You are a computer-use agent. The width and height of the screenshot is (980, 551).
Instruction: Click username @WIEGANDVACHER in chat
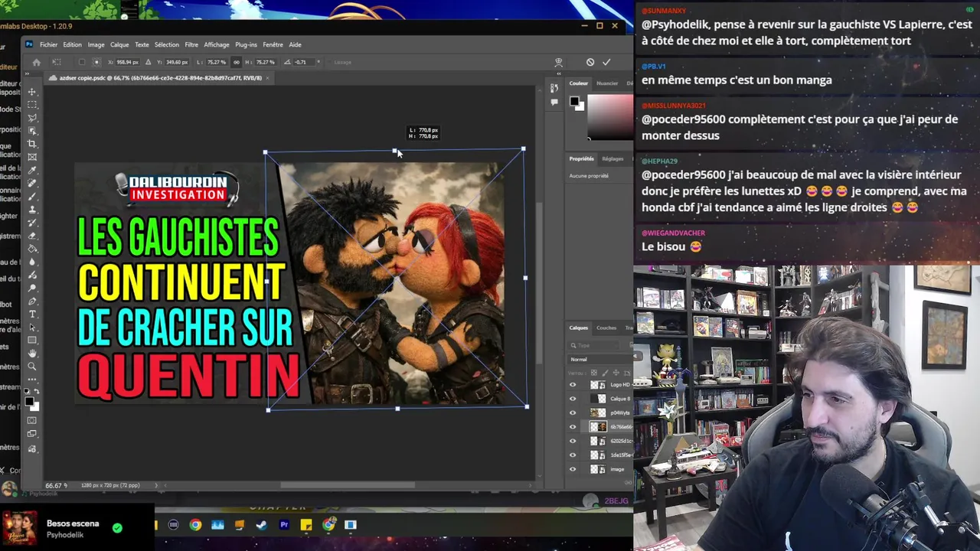[x=673, y=233]
